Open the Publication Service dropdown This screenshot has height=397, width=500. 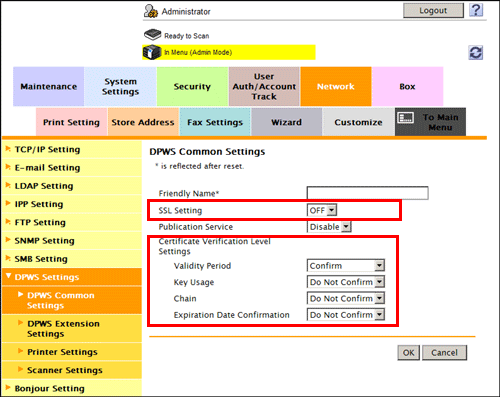point(329,227)
